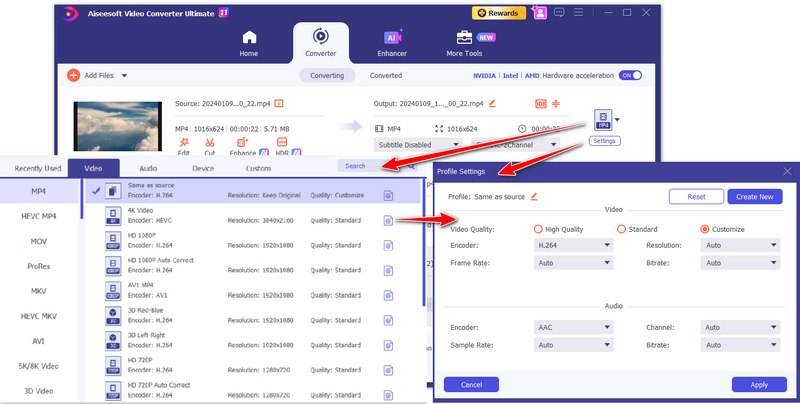Viewport: 800px width, 404px height.
Task: Click the user account icon
Action: (539, 13)
